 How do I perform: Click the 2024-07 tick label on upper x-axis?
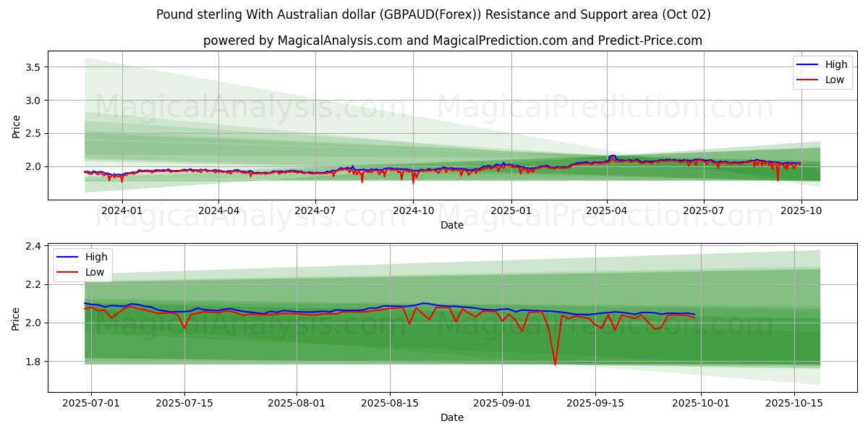point(315,210)
